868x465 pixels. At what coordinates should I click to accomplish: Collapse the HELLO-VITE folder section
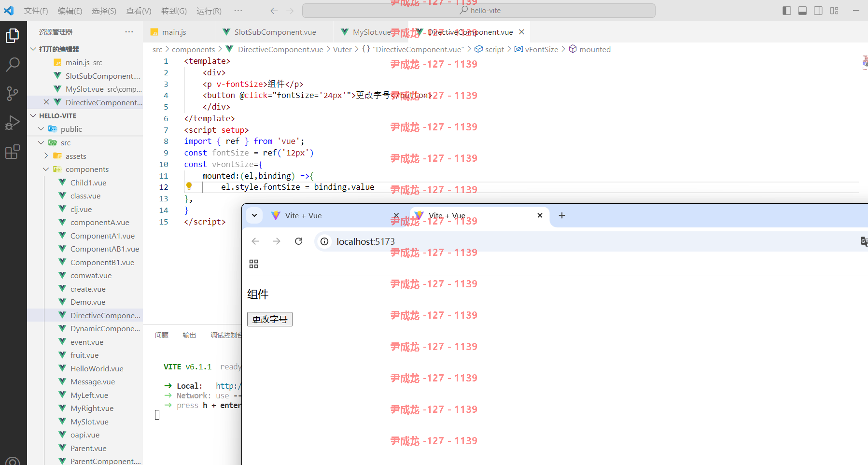(33, 116)
